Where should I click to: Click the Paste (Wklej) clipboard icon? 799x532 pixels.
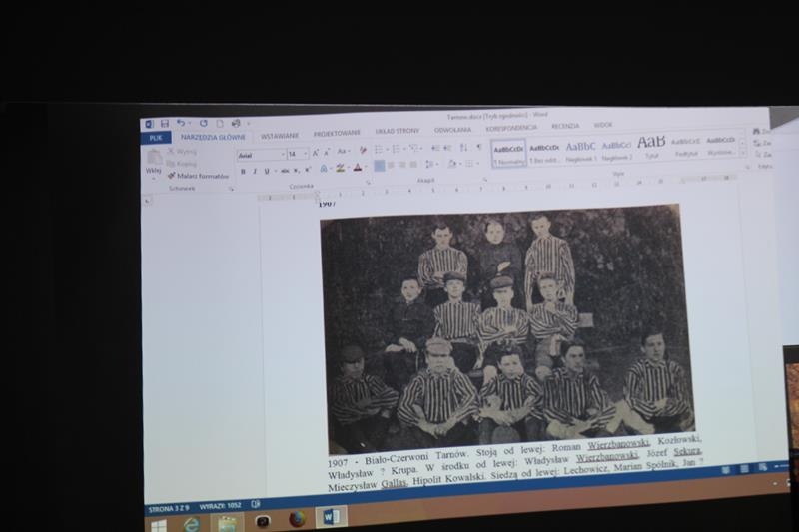coord(153,161)
